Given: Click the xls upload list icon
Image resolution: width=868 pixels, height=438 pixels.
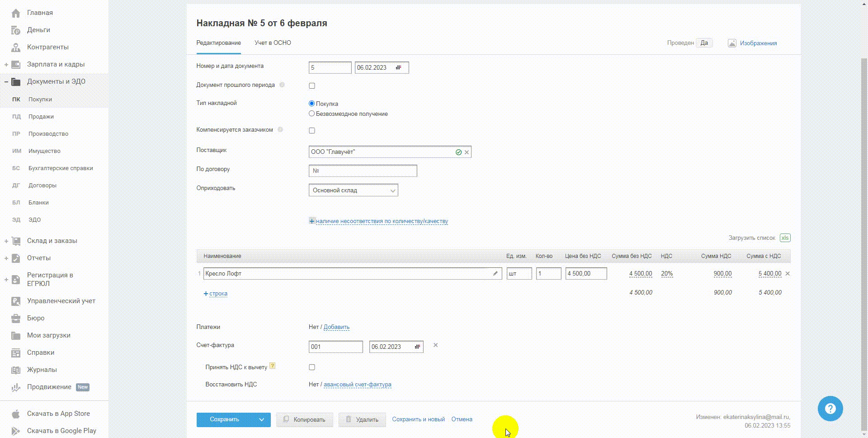Looking at the screenshot, I should (785, 238).
